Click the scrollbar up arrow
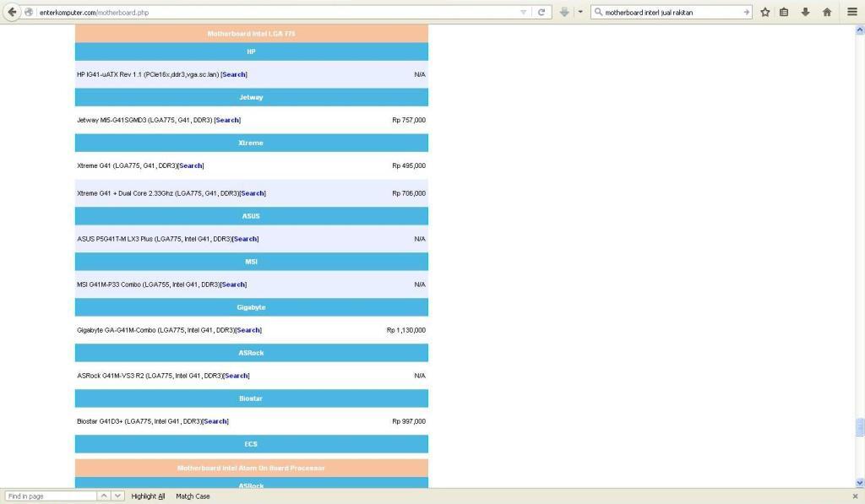865x504 pixels. tap(859, 30)
